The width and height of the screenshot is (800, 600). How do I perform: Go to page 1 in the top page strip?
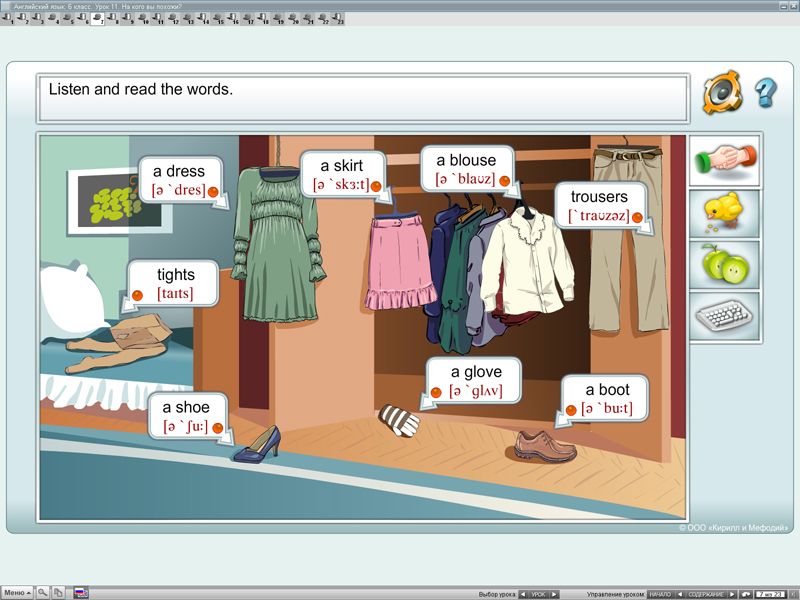8,18
